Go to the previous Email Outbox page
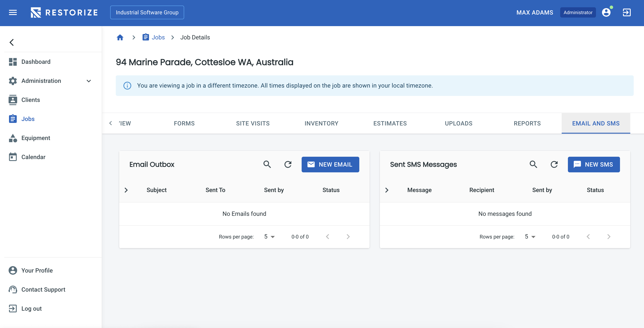Viewport: 644px width, 328px height. click(x=328, y=237)
